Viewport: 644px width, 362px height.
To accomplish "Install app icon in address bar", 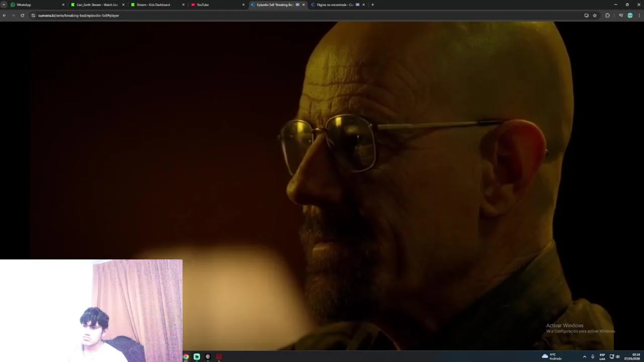I will tap(586, 16).
